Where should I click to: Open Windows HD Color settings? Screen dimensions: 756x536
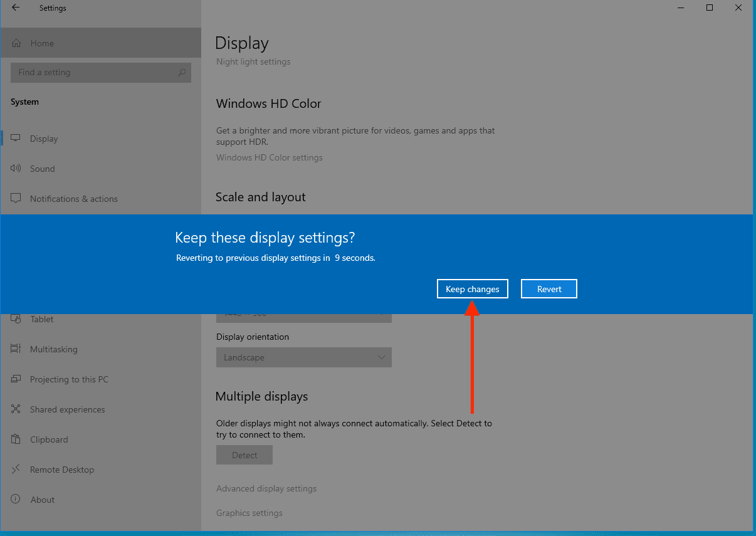point(269,157)
